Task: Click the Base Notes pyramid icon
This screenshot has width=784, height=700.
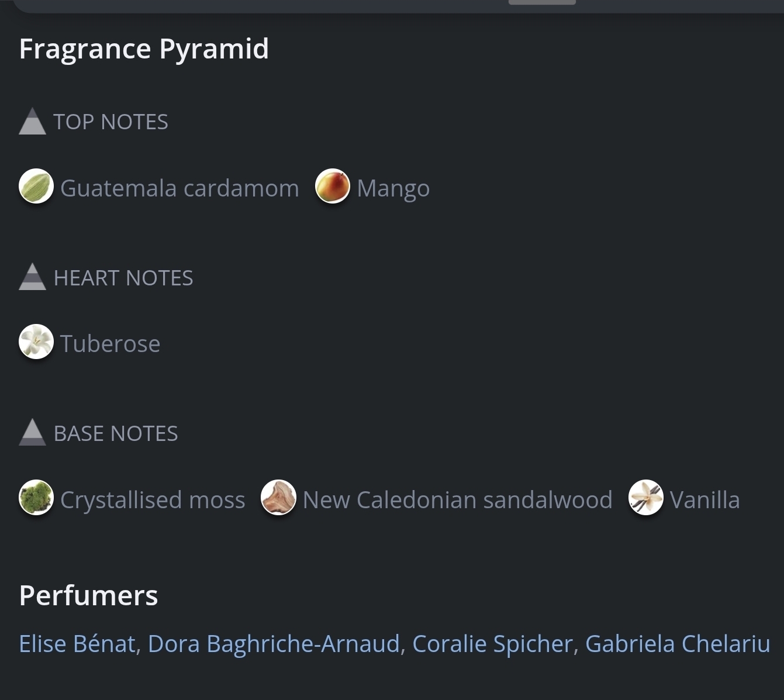Action: click(x=32, y=433)
